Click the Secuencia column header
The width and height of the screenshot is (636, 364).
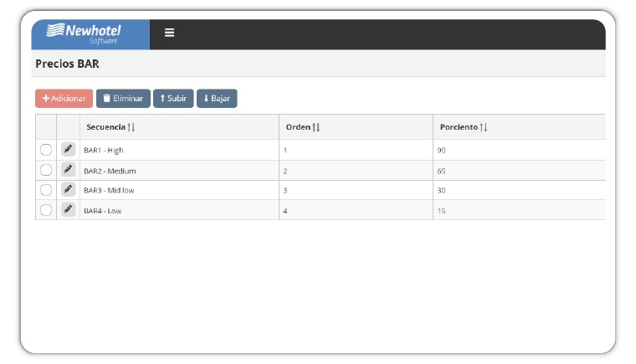click(x=179, y=127)
